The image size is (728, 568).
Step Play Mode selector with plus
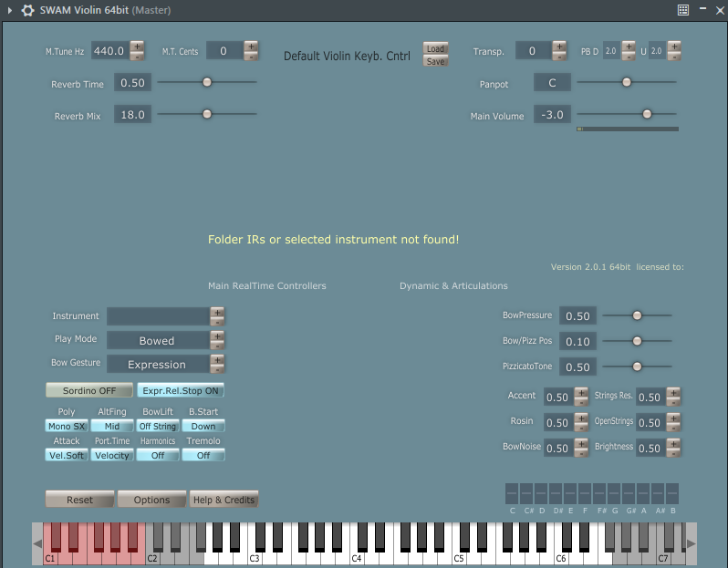coord(217,336)
